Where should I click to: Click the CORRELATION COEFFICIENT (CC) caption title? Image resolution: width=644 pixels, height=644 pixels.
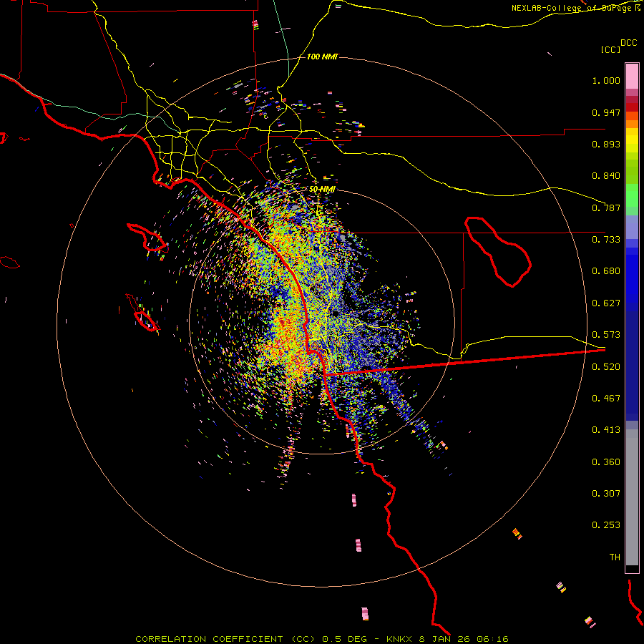coord(225,639)
